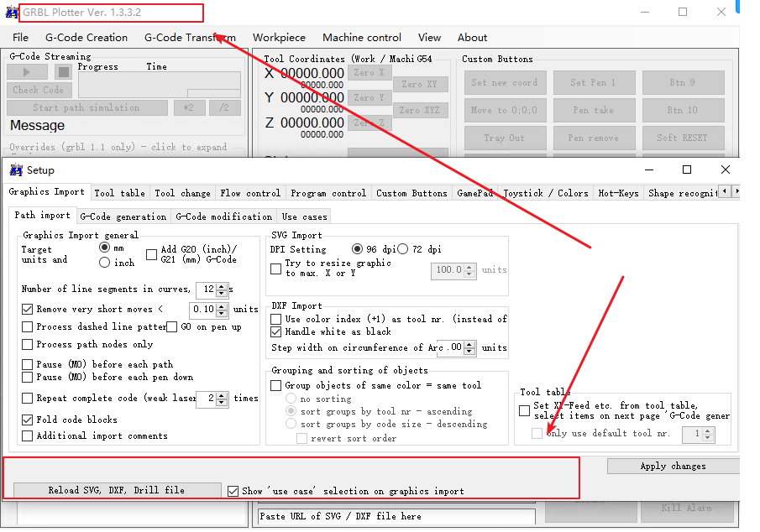
Task: Click Reload SVG, DXF, Drill file
Action: click(116, 490)
